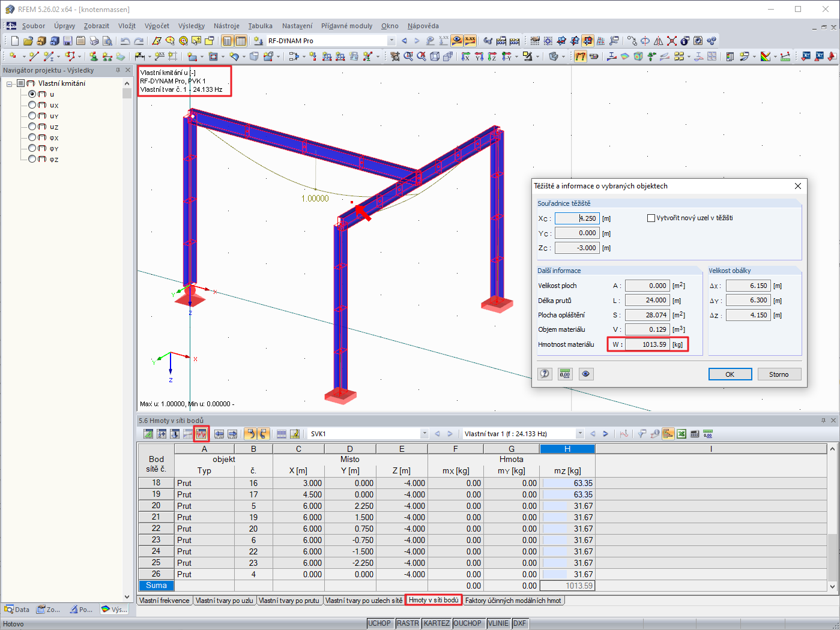This screenshot has height=630, width=840.
Task: Click OK in the centroid dialog
Action: point(730,374)
